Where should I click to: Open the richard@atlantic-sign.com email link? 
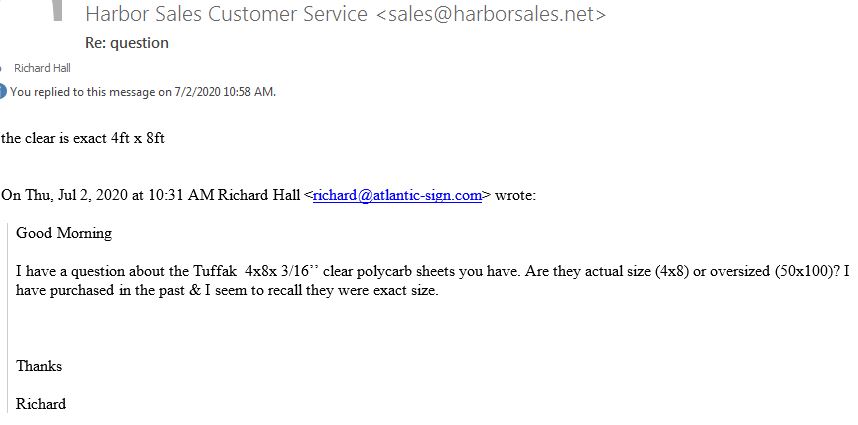397,195
